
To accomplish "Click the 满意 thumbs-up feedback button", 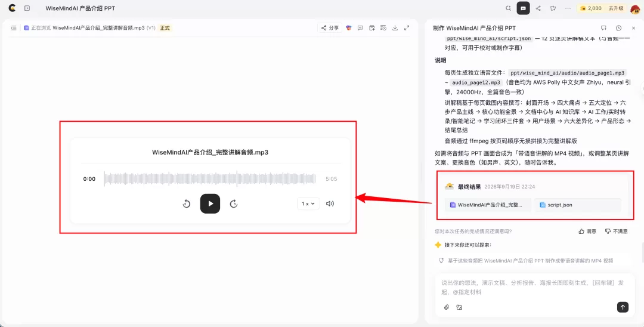I will pos(587,232).
